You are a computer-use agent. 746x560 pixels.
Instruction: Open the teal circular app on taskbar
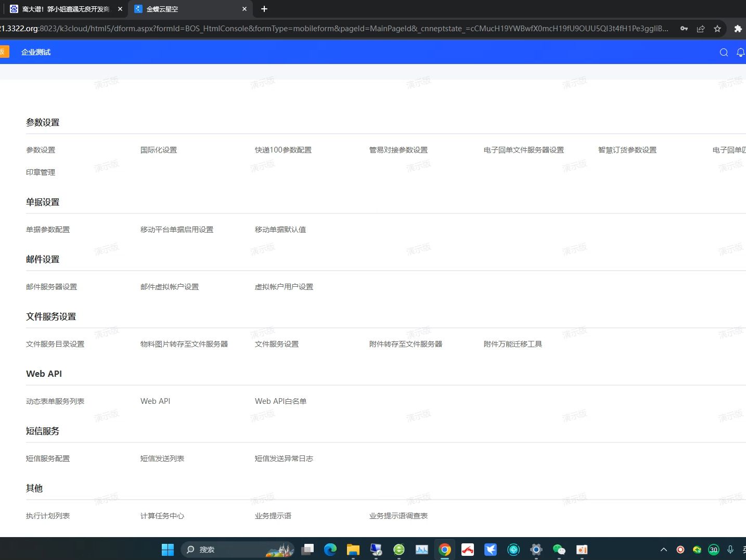point(513,550)
